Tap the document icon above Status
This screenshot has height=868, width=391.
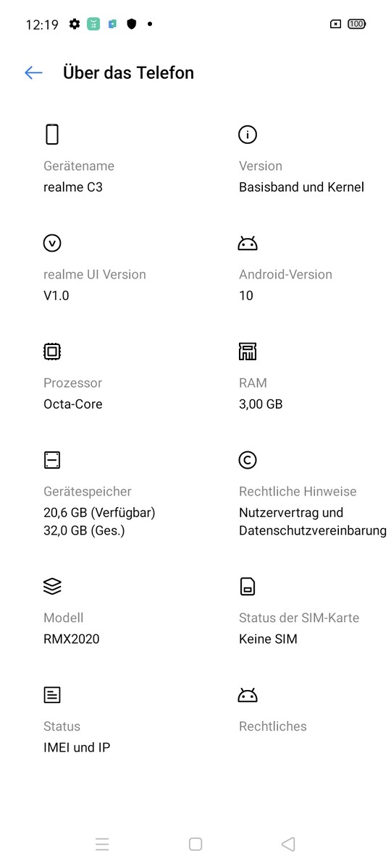52,695
